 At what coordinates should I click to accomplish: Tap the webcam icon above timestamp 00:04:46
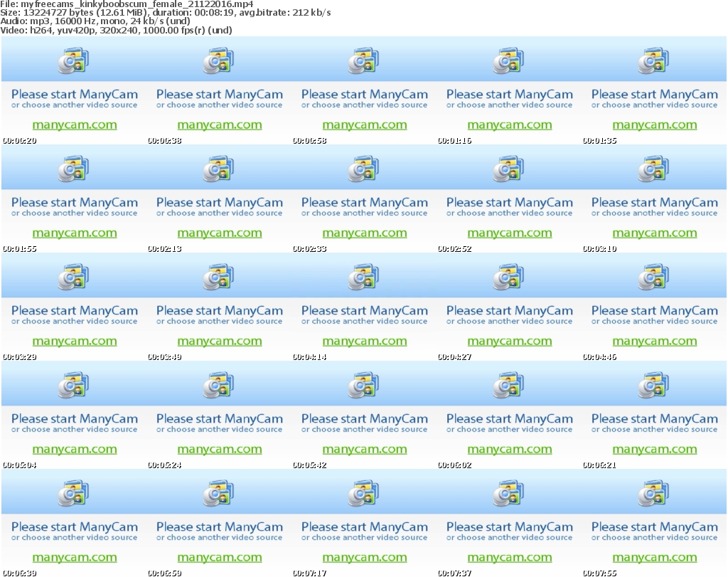[x=653, y=277]
